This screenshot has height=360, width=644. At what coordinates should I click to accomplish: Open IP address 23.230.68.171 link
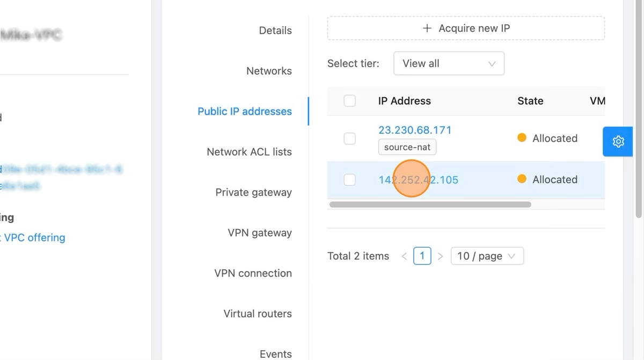coord(415,130)
